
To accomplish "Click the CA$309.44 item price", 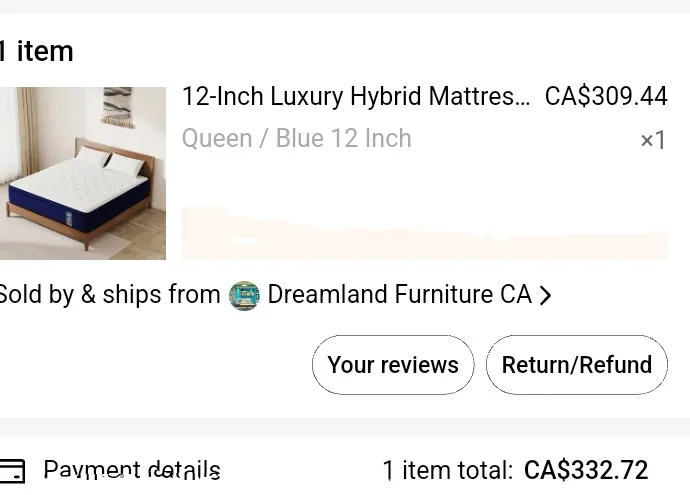I will click(x=606, y=96).
